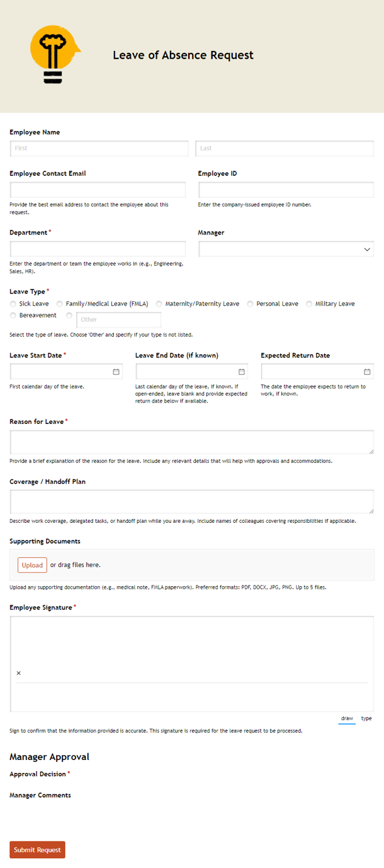Click the Employee Signature label

tap(41, 608)
